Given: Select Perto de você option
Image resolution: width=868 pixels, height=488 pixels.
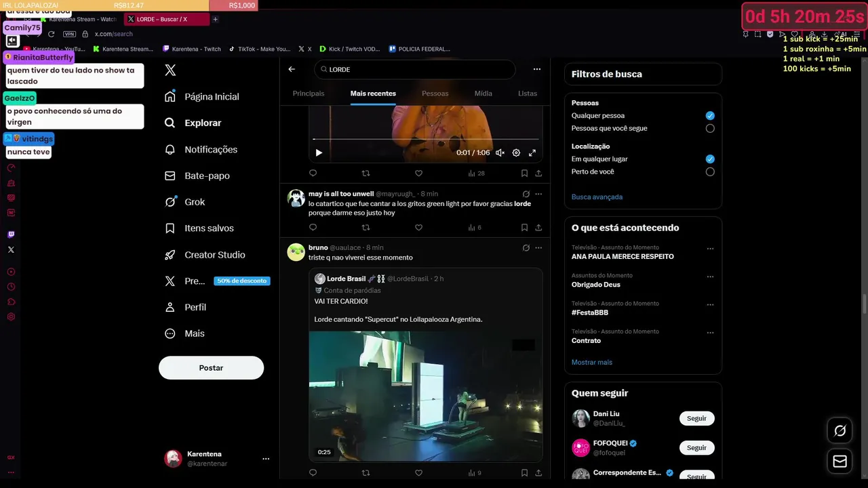Looking at the screenshot, I should point(710,171).
